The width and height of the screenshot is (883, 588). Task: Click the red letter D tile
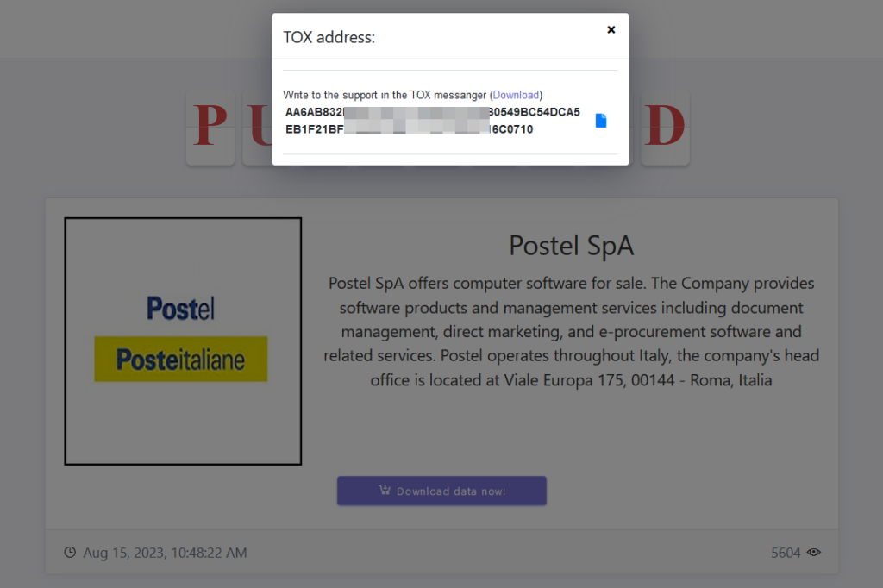click(x=665, y=128)
